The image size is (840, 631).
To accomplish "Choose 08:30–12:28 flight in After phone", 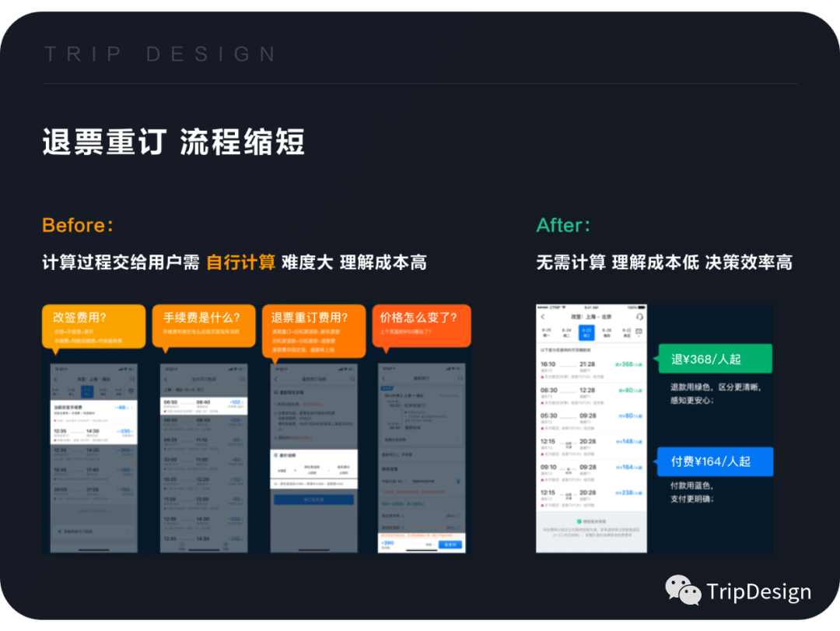I will click(x=591, y=396).
